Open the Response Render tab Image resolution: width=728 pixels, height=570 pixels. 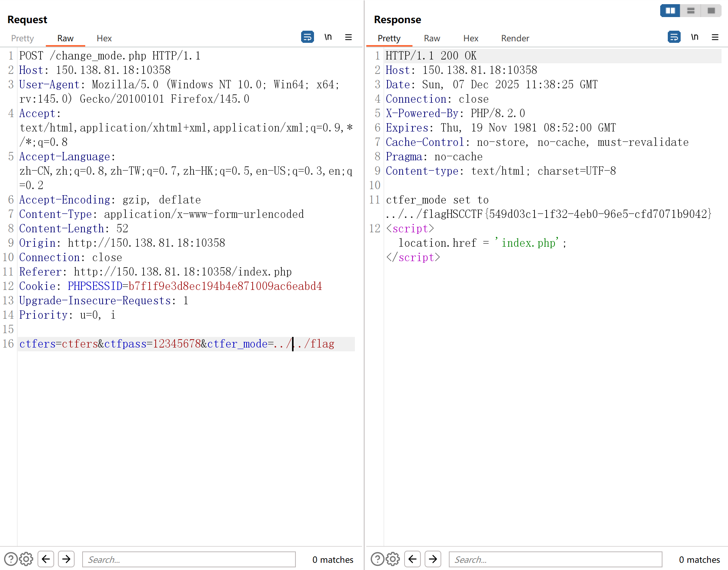pos(515,38)
